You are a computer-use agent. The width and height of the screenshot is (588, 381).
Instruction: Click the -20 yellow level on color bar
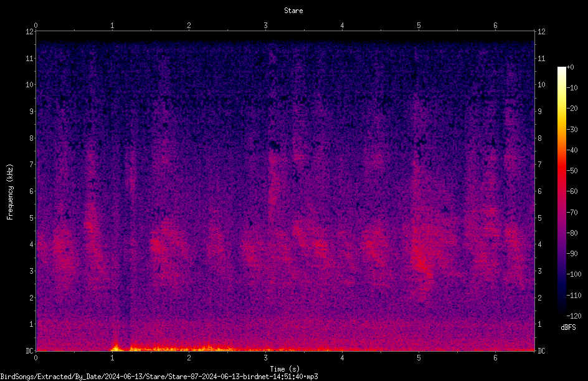tap(561, 108)
